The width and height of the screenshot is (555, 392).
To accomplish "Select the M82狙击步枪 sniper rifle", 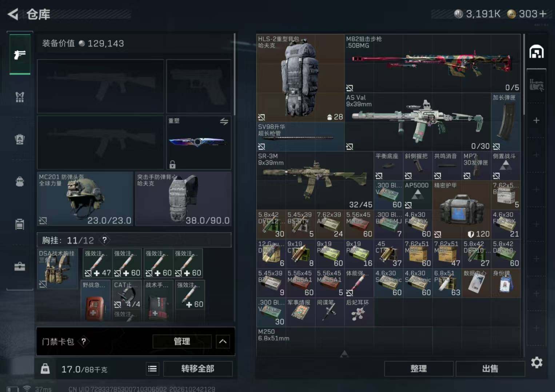I will pos(432,63).
